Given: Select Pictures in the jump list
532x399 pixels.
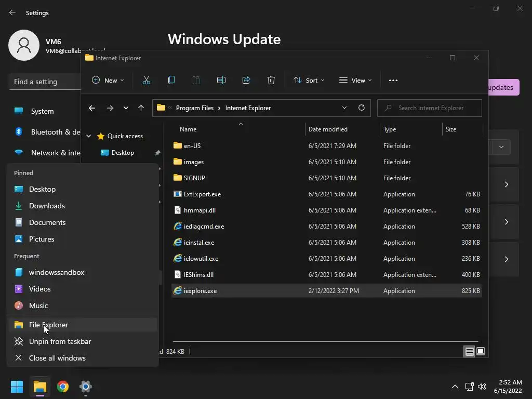Looking at the screenshot, I should [83, 239].
